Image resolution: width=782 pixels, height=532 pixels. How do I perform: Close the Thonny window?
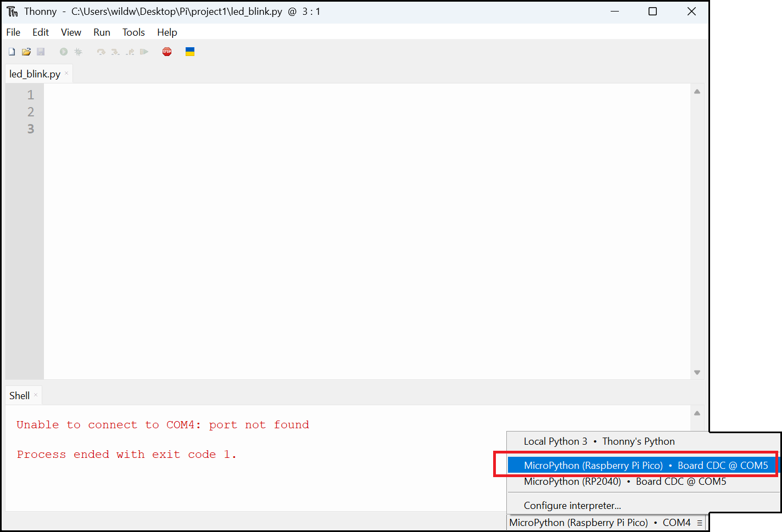click(x=691, y=12)
